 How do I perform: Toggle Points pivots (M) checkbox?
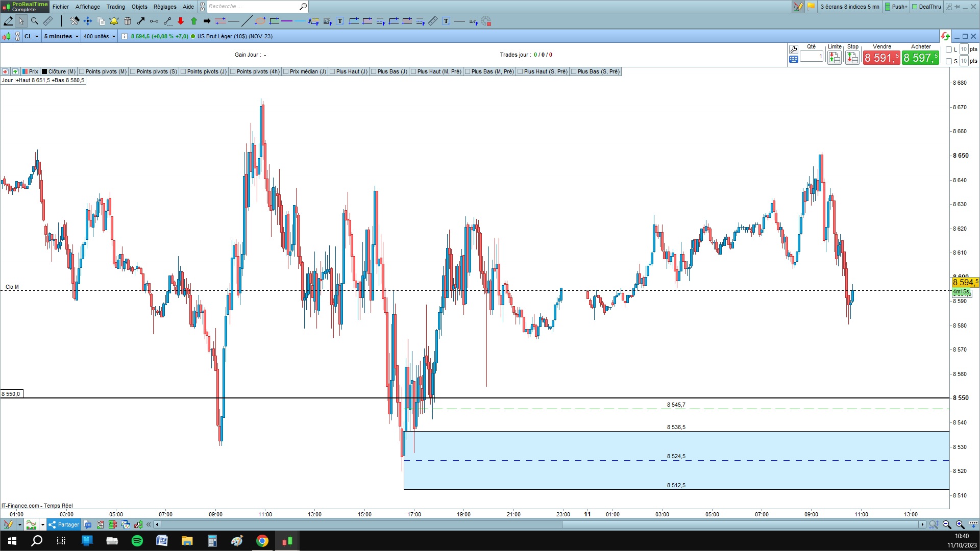click(82, 71)
